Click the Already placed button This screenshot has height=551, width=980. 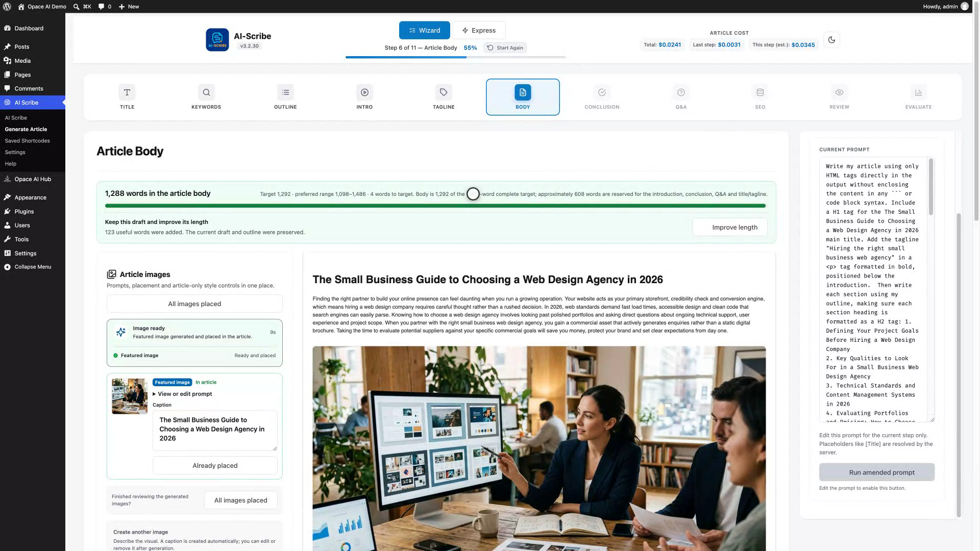pyautogui.click(x=215, y=466)
